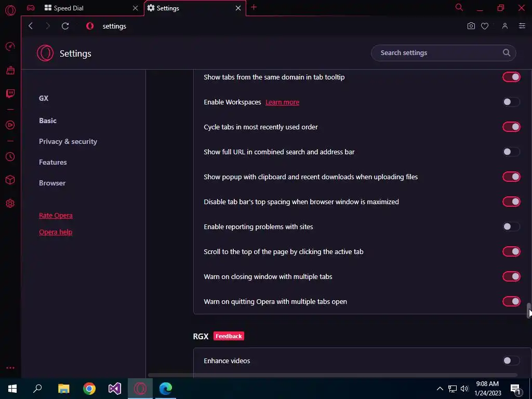Image resolution: width=532 pixels, height=399 pixels.
Task: Open the Opera menu logo in the top-left corner
Action: (10, 10)
